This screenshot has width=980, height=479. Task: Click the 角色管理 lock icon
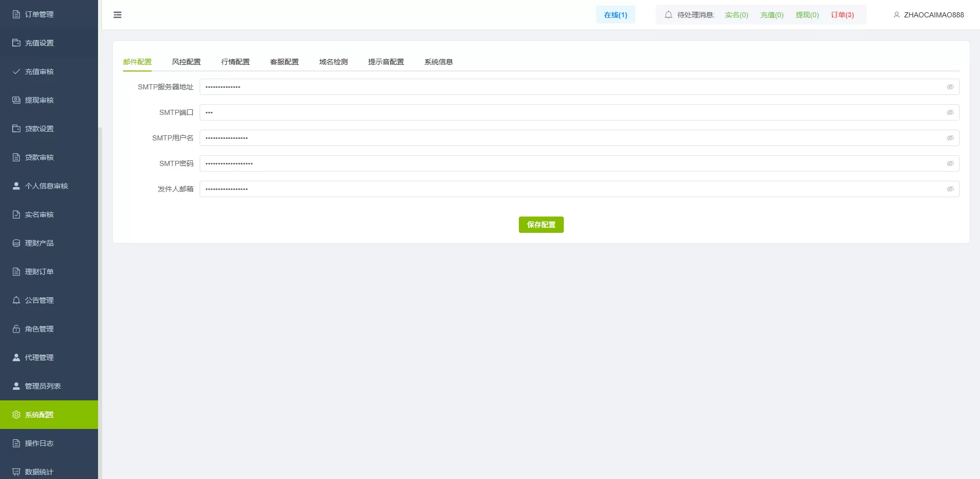pyautogui.click(x=16, y=329)
